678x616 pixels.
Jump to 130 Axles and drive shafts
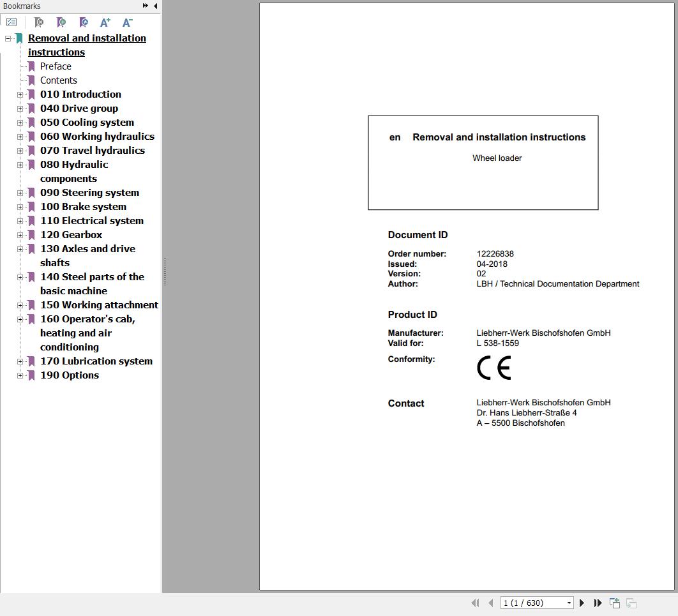tap(87, 256)
